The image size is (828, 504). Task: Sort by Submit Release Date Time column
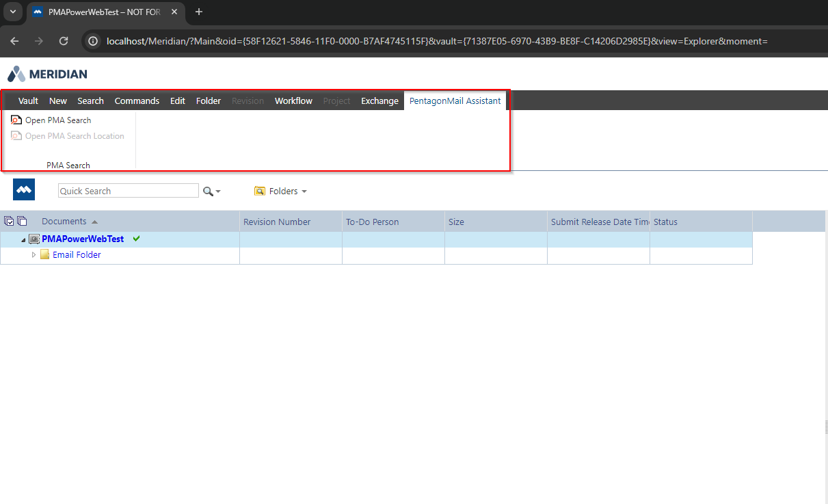[x=598, y=222]
